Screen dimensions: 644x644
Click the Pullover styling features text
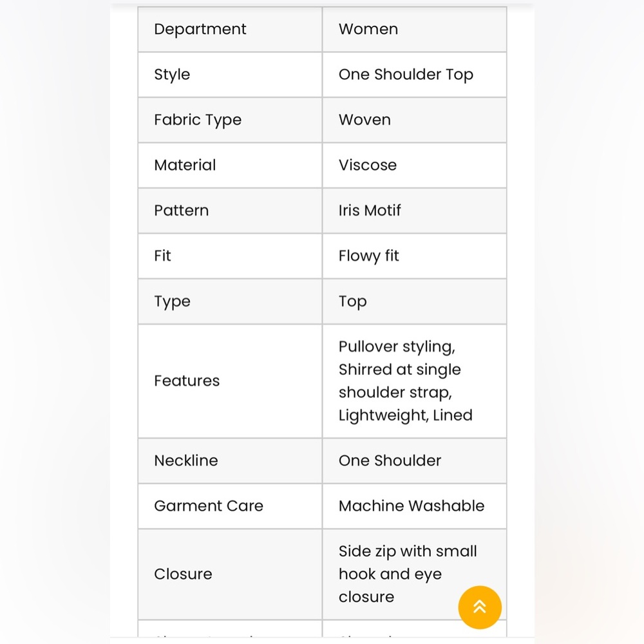(405, 381)
